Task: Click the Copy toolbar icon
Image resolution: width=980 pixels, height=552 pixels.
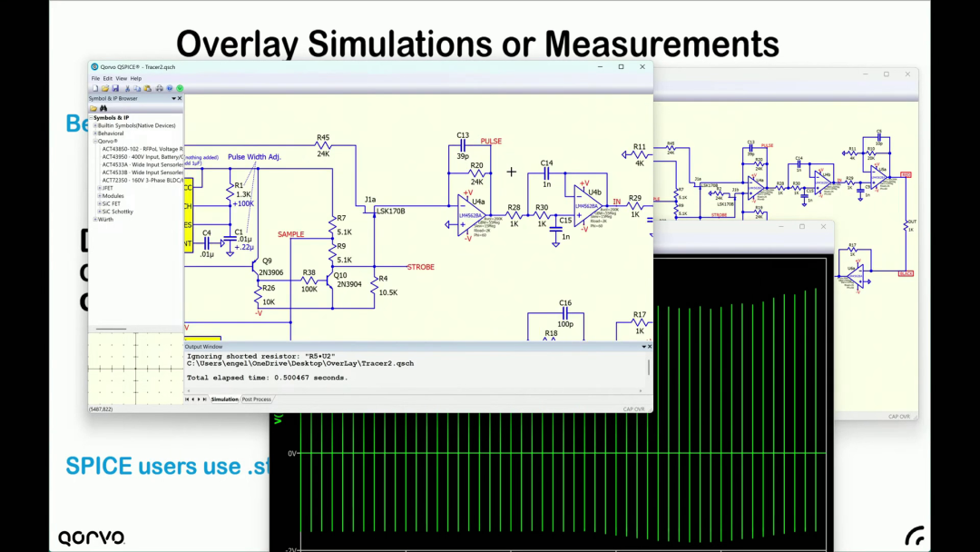Action: click(137, 88)
